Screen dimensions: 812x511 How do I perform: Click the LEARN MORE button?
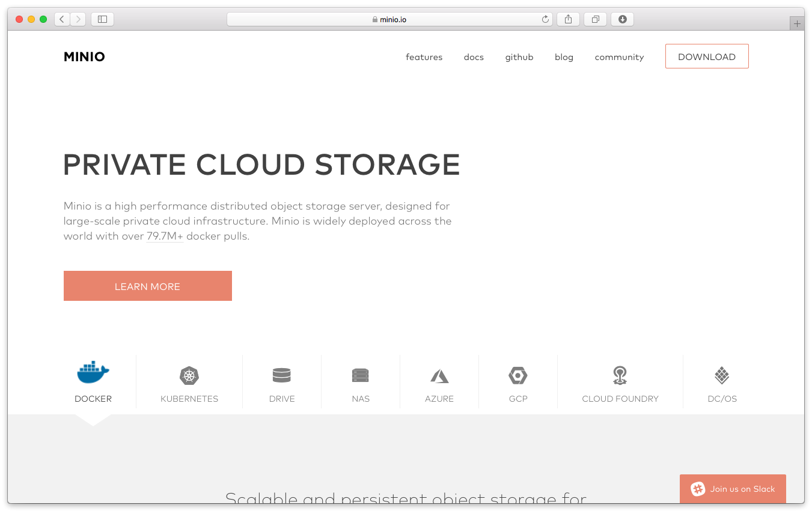click(x=148, y=286)
